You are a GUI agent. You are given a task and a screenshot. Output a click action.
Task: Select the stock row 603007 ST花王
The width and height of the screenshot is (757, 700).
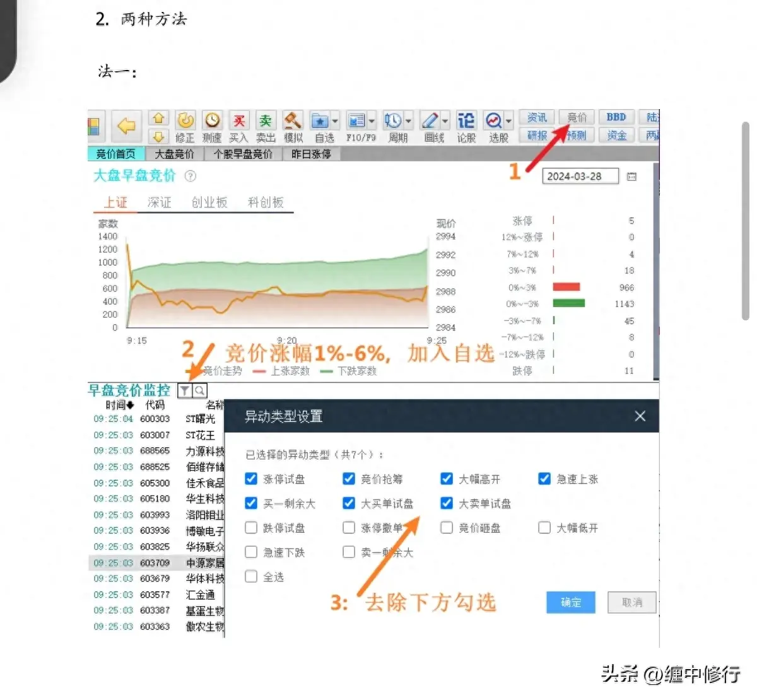[156, 435]
